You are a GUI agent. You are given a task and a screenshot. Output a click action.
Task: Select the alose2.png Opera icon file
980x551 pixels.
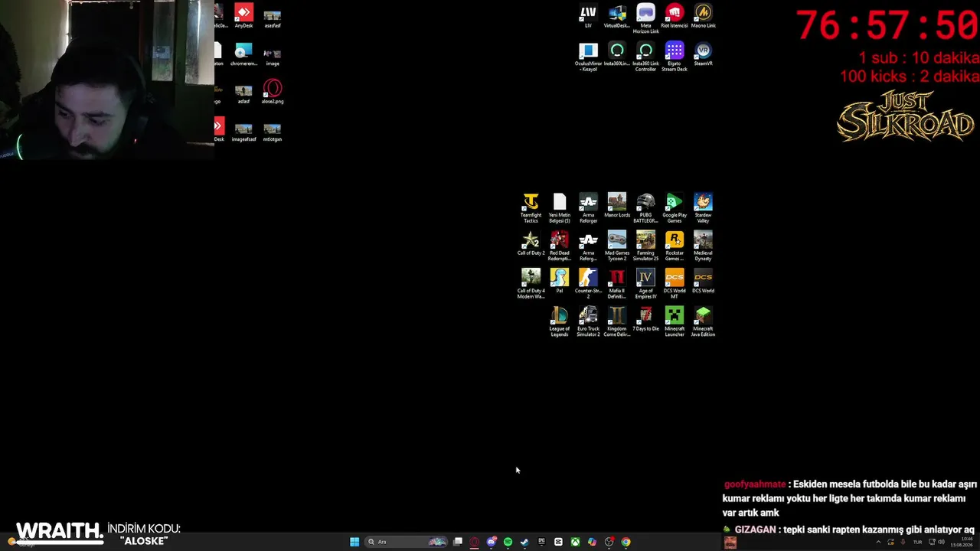[x=273, y=92]
